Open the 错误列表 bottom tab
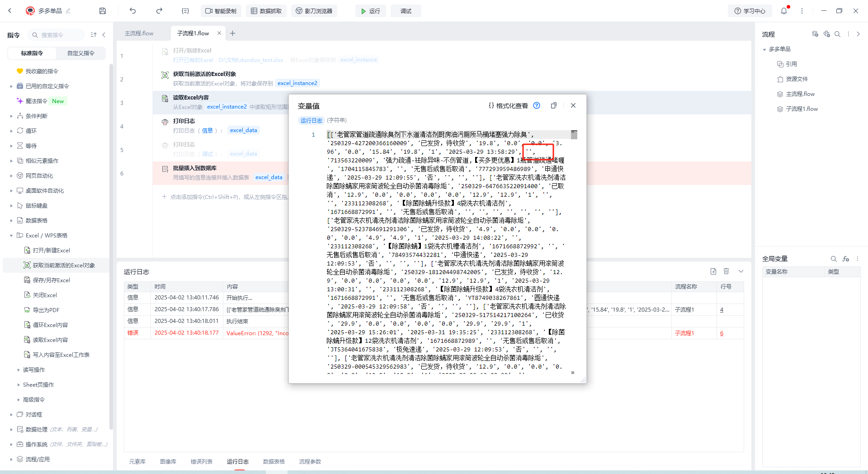Image resolution: width=868 pixels, height=474 pixels. (202, 462)
